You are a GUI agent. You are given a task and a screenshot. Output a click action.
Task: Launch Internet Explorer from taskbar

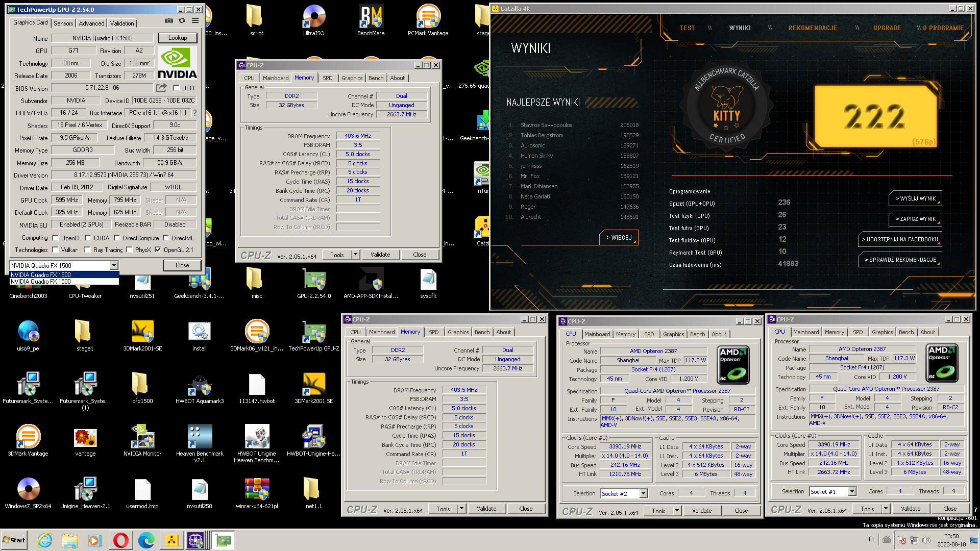(x=44, y=540)
